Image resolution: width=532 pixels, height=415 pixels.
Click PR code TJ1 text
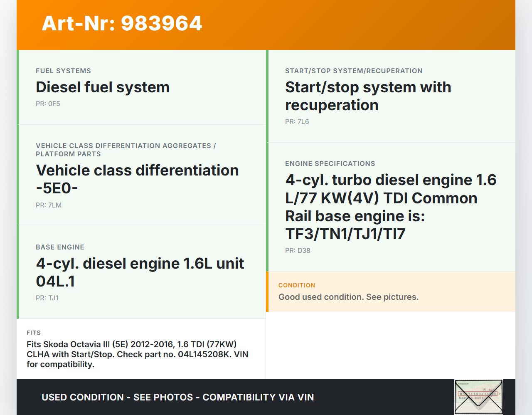(x=47, y=298)
